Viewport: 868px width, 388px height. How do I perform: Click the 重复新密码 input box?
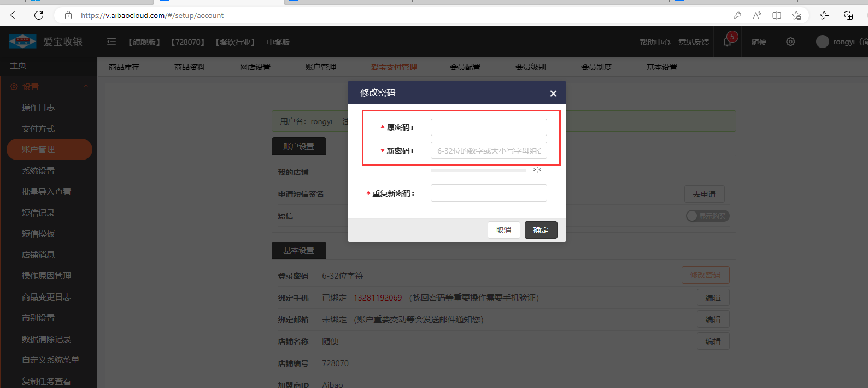click(488, 193)
